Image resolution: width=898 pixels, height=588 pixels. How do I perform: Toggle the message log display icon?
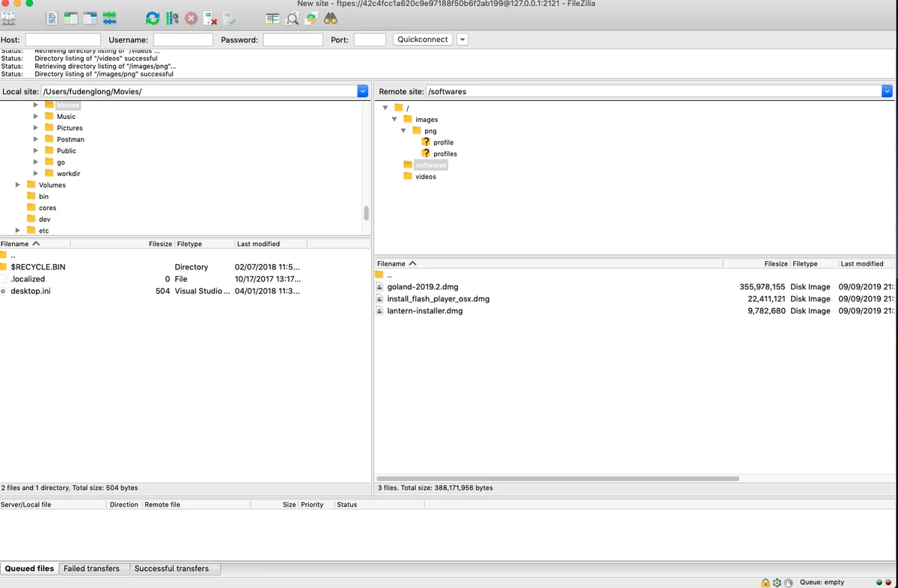click(52, 18)
